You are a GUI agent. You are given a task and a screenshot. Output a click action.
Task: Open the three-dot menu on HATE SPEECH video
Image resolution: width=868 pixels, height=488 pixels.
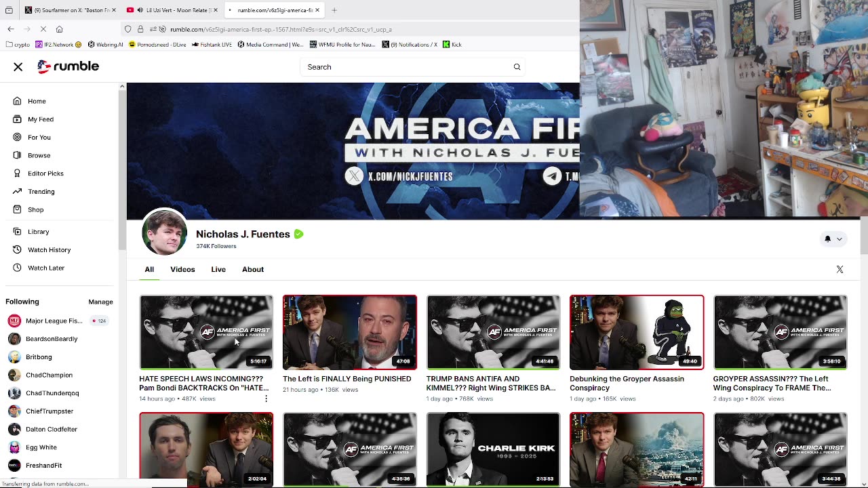(266, 399)
